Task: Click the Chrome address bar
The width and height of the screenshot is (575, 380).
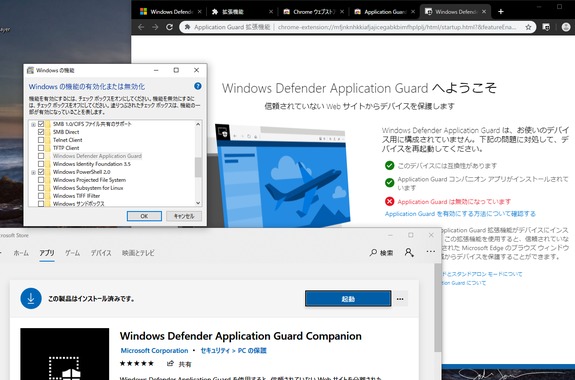Action: point(358,27)
